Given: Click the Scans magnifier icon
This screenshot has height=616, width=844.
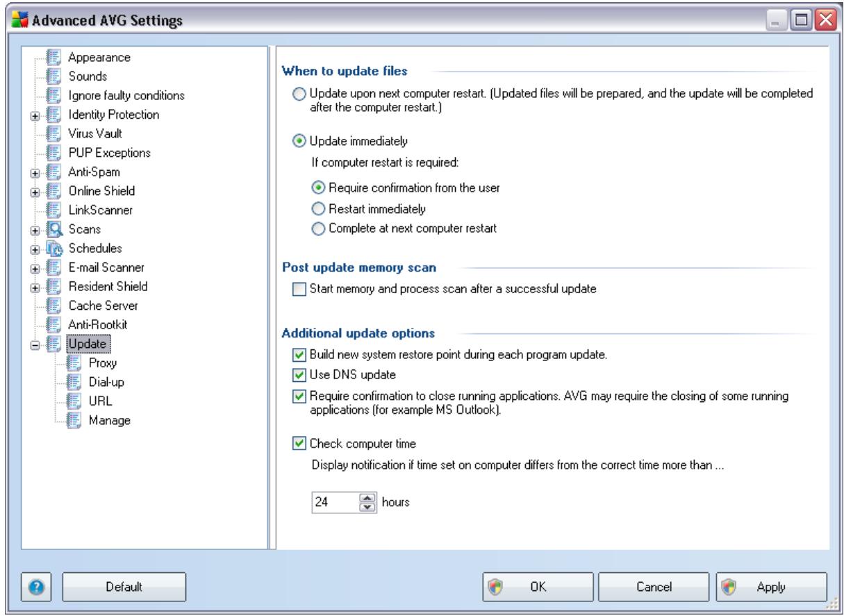Looking at the screenshot, I should 55,228.
